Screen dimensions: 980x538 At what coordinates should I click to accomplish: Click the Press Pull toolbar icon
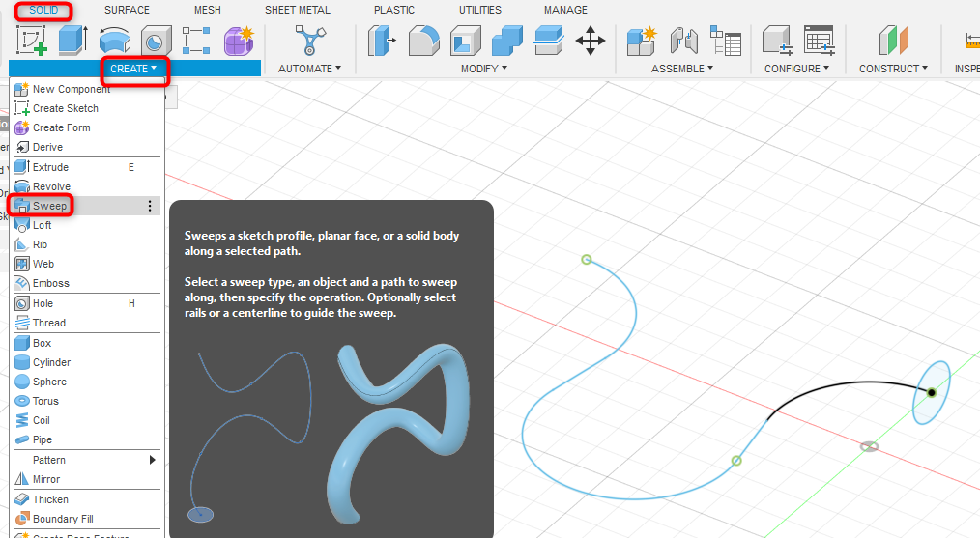[381, 41]
